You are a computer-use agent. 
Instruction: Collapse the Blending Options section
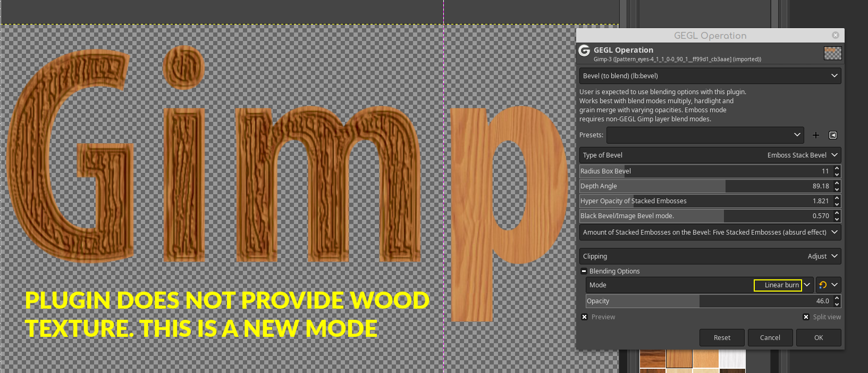(x=584, y=271)
